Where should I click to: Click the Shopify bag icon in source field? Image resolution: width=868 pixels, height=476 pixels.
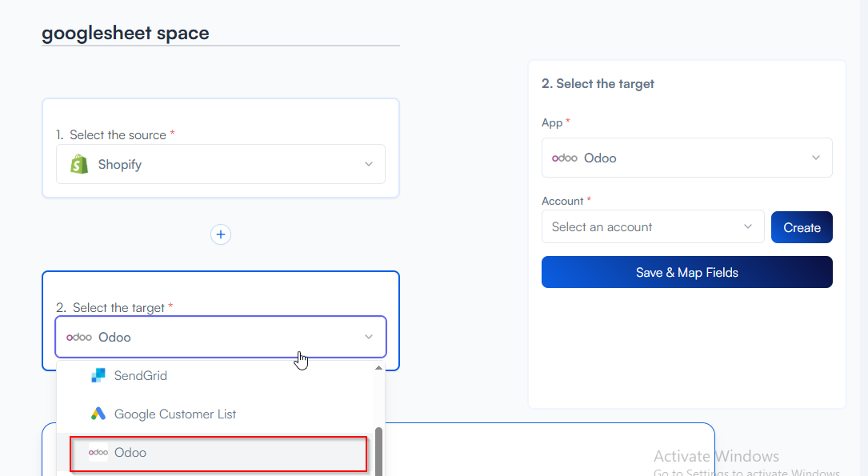[x=78, y=164]
